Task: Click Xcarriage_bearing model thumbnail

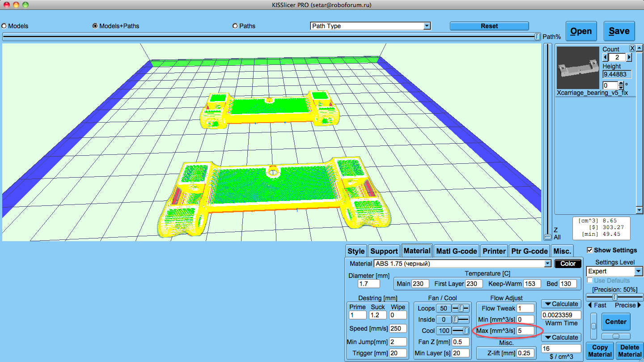Action: point(578,68)
